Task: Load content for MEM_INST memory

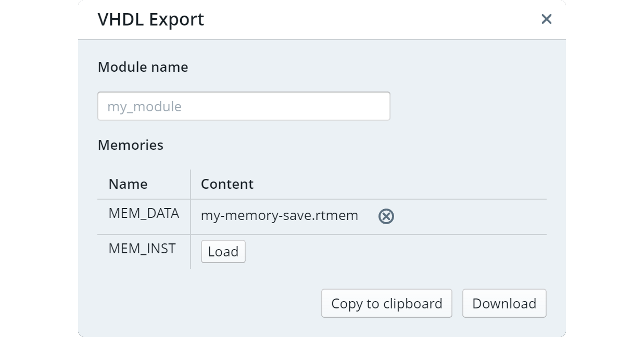Action: [223, 251]
